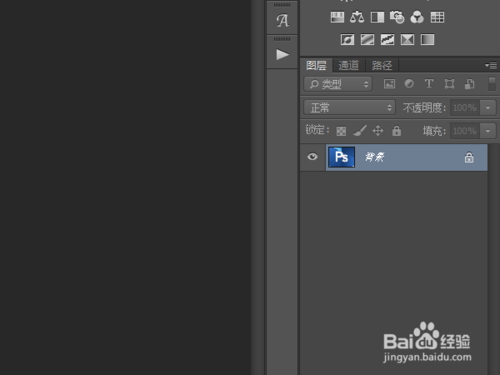
Task: Toggle visibility of the 背景 layer
Action: click(x=312, y=157)
